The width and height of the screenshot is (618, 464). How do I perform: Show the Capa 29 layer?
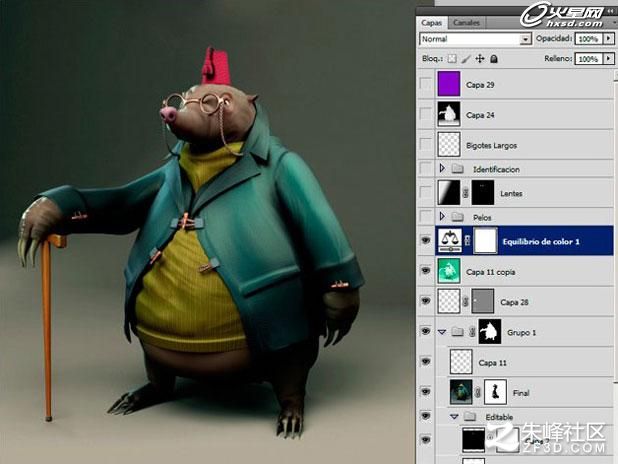[x=426, y=84]
